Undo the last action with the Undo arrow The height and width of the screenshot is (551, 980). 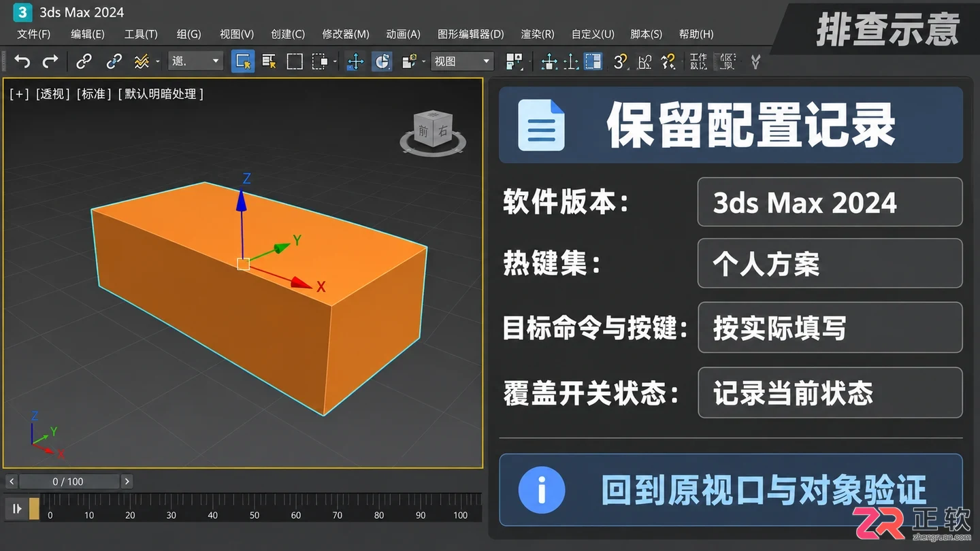tap(22, 62)
